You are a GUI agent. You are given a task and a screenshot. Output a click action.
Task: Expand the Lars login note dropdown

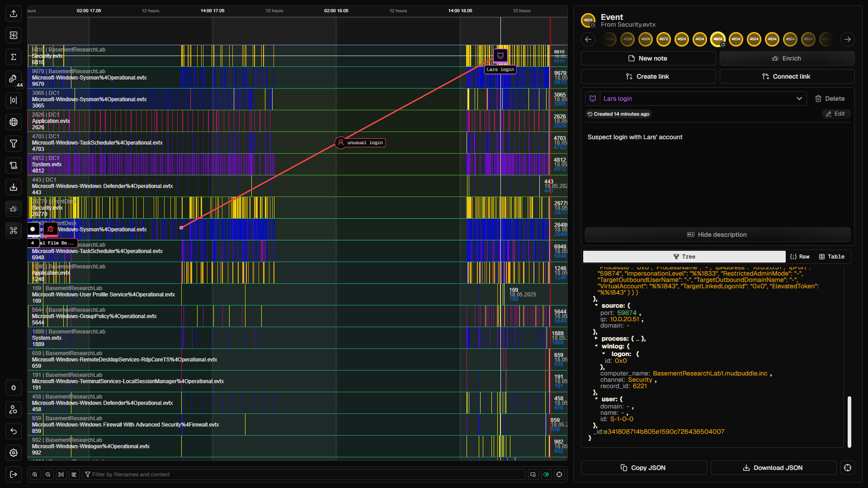(799, 98)
